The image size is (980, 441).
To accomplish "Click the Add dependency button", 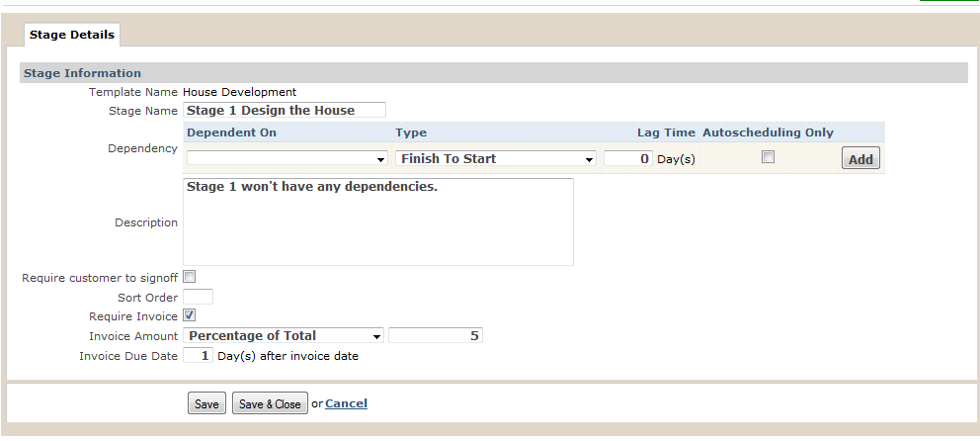I will pos(860,159).
